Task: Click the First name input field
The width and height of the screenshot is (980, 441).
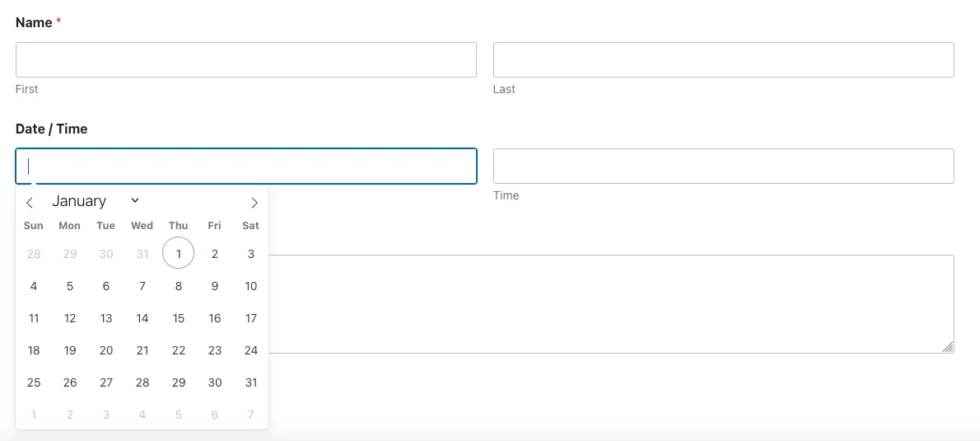Action: pyautogui.click(x=245, y=60)
